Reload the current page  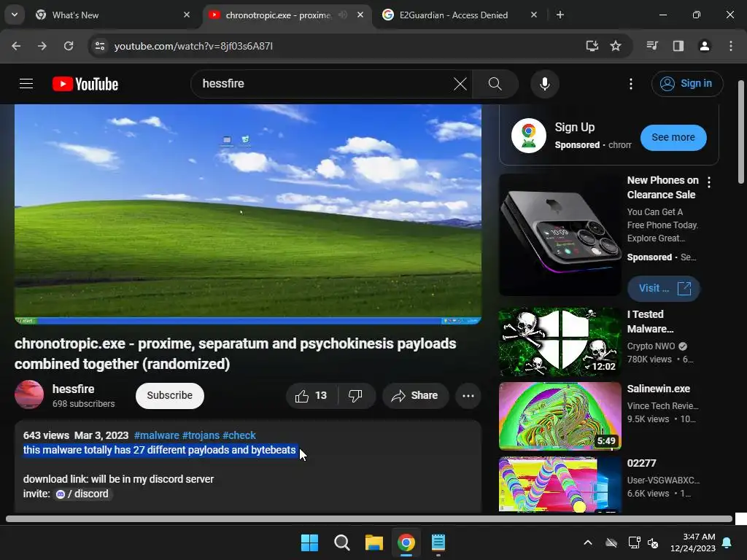pyautogui.click(x=69, y=46)
